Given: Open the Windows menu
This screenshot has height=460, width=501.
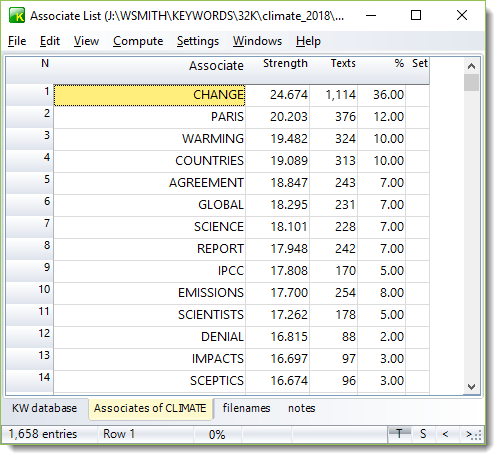Looking at the screenshot, I should pos(257,41).
